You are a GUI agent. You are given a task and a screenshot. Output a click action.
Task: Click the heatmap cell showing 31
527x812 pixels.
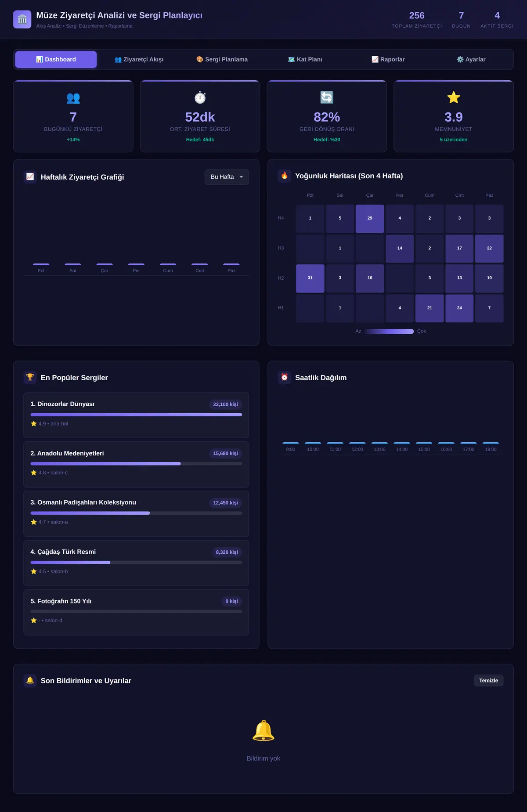(310, 278)
